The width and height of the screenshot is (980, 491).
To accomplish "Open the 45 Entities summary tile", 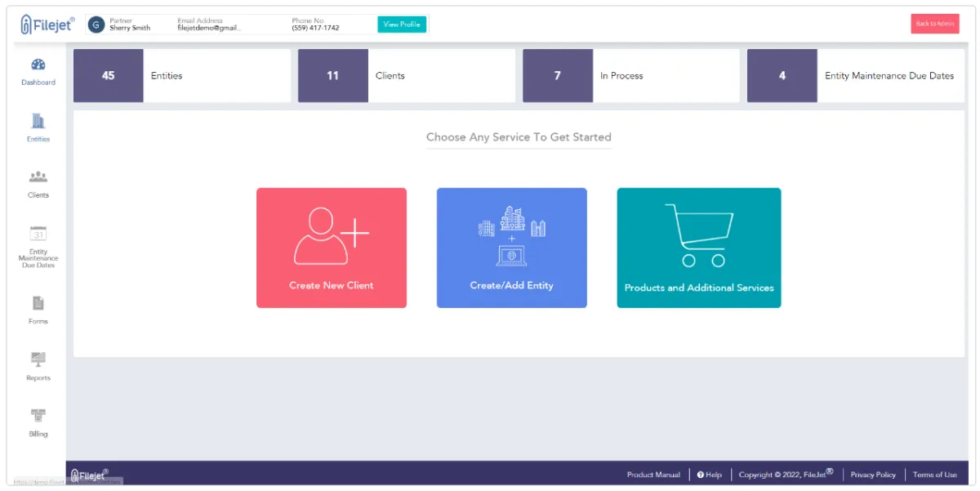I will tap(182, 76).
